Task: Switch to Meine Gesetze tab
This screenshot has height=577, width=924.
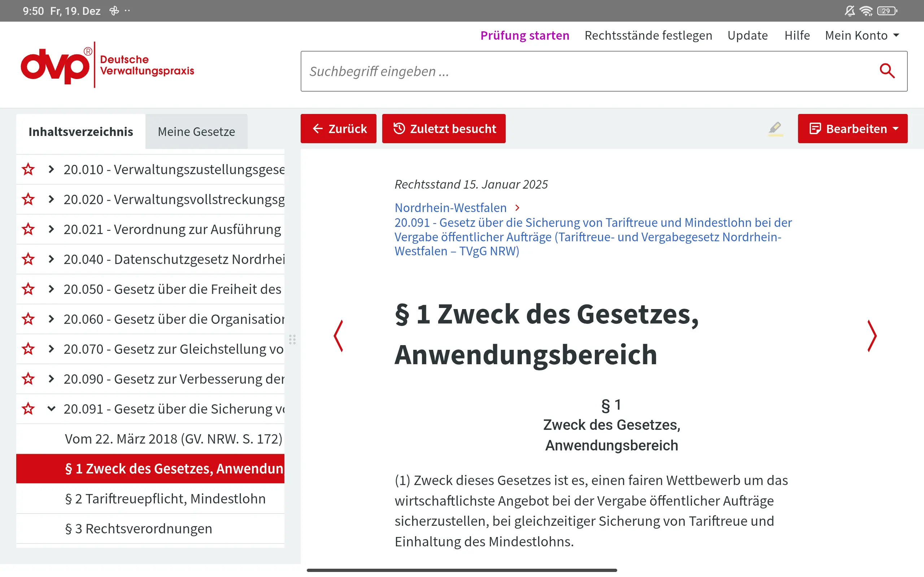Action: tap(196, 132)
